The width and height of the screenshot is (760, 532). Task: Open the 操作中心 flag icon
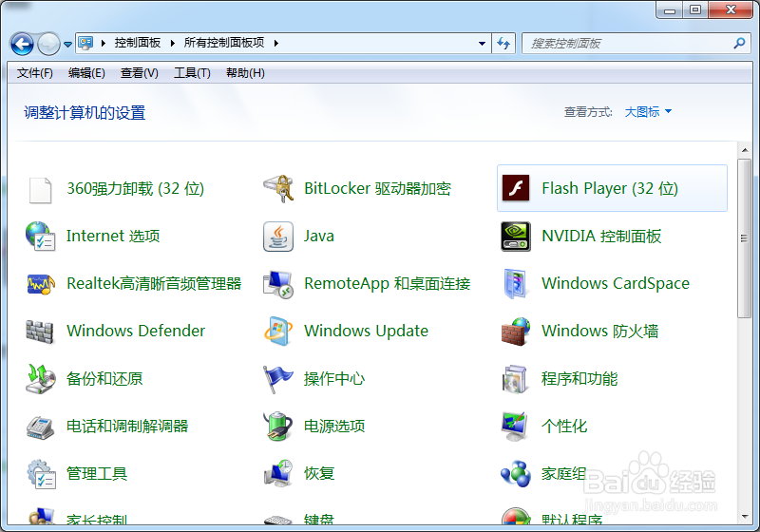[278, 378]
